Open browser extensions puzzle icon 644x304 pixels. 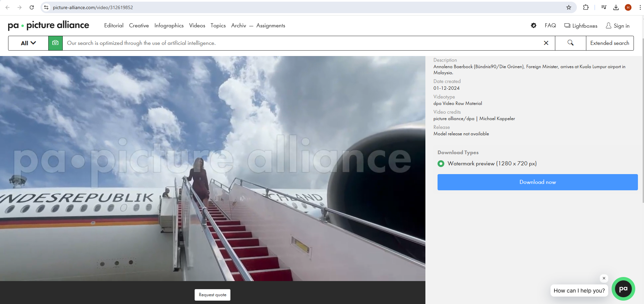tap(586, 7)
